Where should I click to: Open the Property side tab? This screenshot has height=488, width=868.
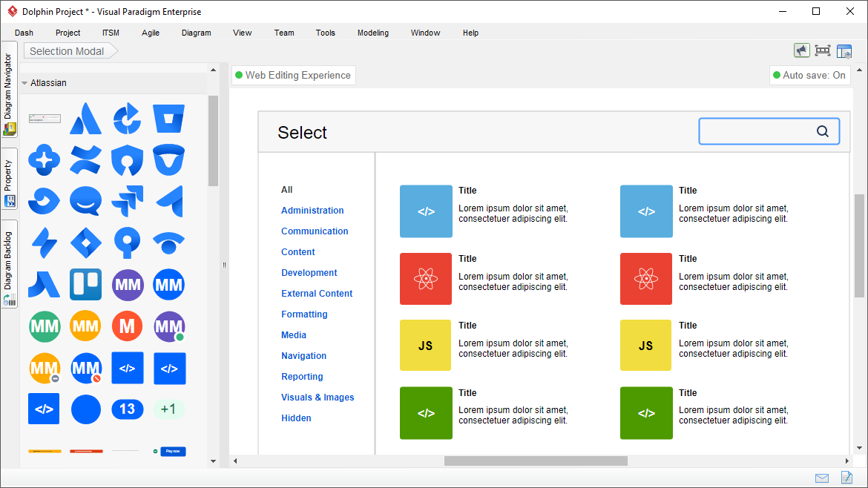pos(9,179)
